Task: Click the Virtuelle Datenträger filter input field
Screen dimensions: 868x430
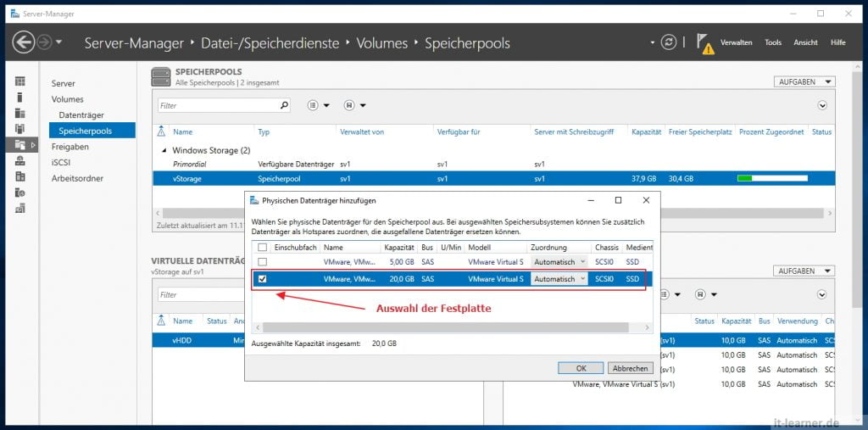Action: (202, 295)
